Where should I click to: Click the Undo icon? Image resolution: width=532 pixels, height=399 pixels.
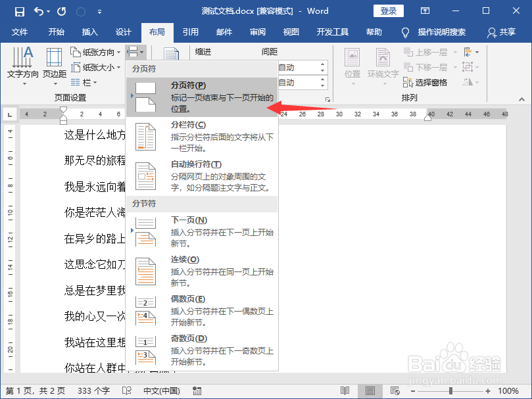click(37, 11)
